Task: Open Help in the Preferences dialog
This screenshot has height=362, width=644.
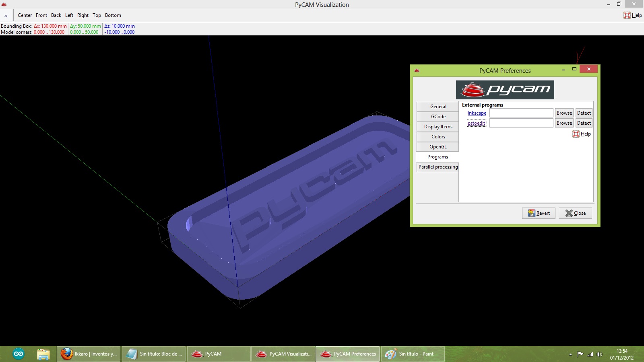Action: coord(582,134)
